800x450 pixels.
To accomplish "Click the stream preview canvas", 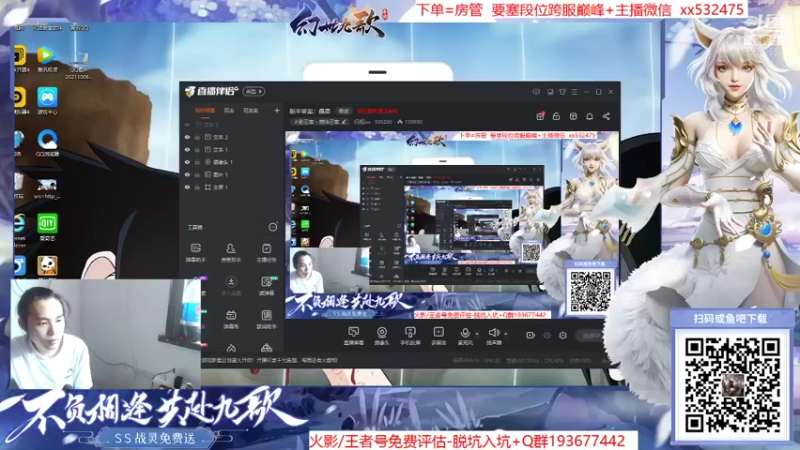I will coord(452,226).
